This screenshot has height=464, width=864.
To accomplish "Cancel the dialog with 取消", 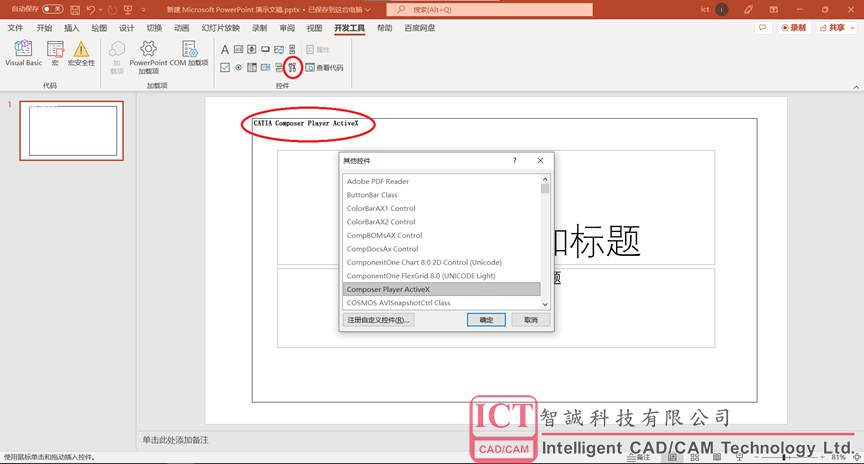I will (x=531, y=320).
